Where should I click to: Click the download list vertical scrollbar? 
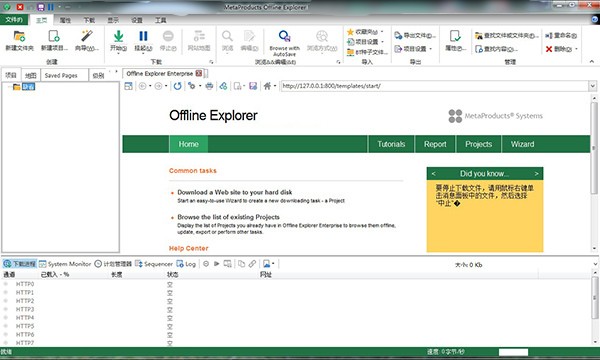pos(595,297)
